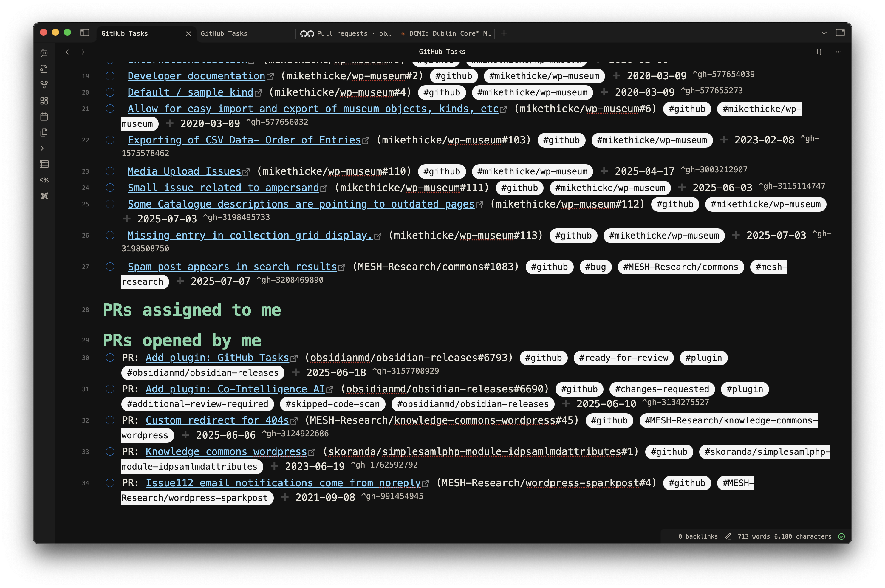Open the canvas grid ribbon icon
This screenshot has height=588, width=885.
(x=44, y=100)
